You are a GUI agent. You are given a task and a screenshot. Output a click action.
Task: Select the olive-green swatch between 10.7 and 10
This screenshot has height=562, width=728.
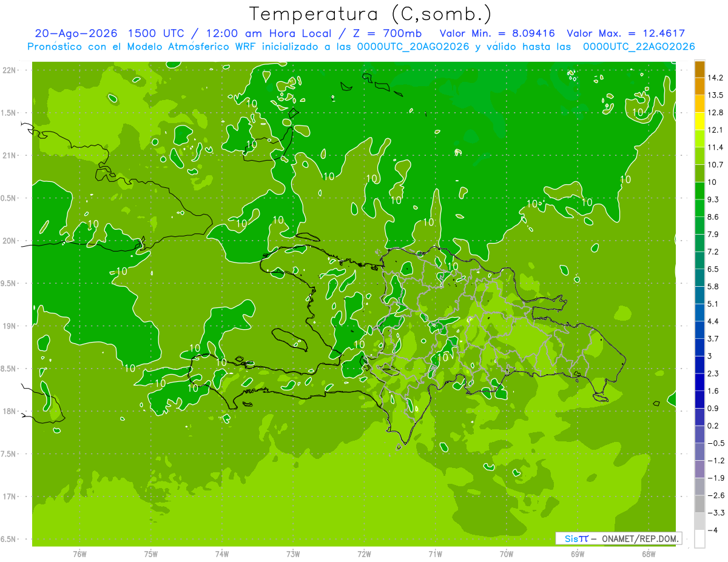point(700,173)
